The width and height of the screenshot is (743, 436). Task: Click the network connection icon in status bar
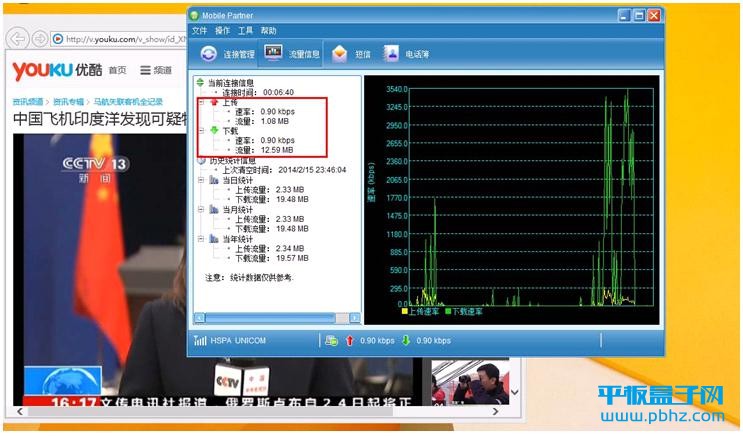pyautogui.click(x=331, y=340)
